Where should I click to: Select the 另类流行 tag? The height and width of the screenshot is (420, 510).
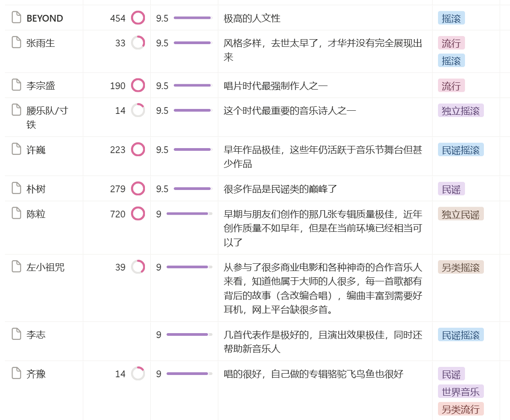click(460, 409)
